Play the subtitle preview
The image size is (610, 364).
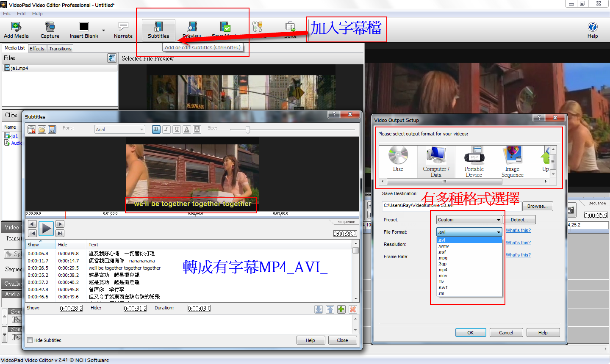(46, 229)
